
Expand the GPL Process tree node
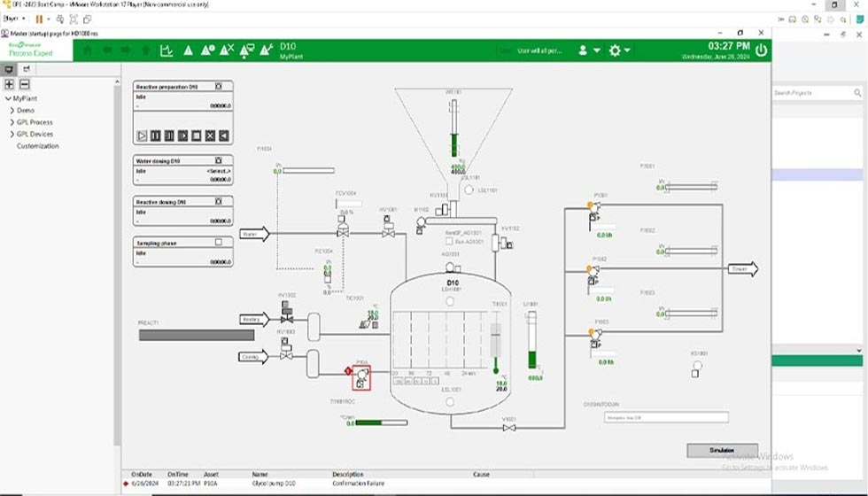12,122
